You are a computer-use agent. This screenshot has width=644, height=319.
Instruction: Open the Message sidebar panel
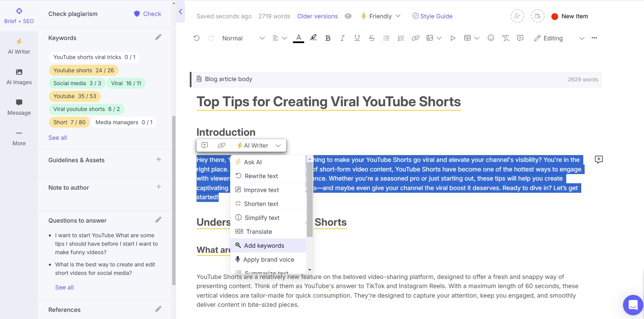[19, 108]
